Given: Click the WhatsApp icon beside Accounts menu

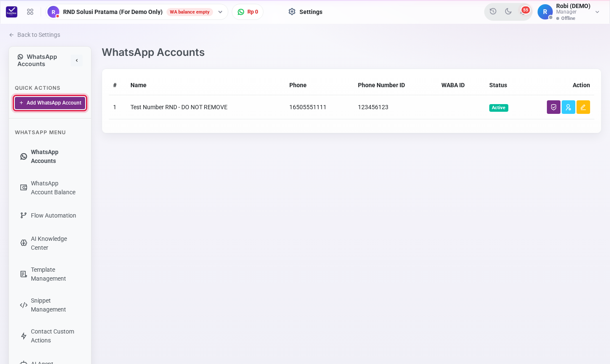Looking at the screenshot, I should pos(24,157).
